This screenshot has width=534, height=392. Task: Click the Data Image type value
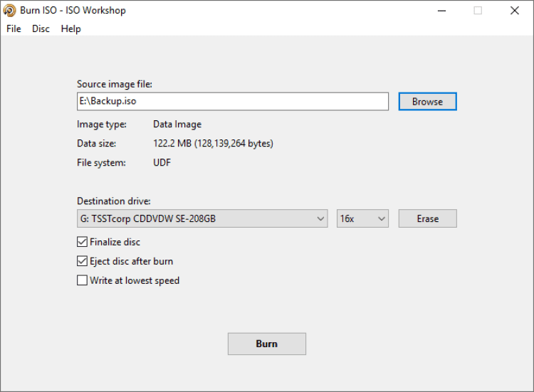(x=177, y=124)
